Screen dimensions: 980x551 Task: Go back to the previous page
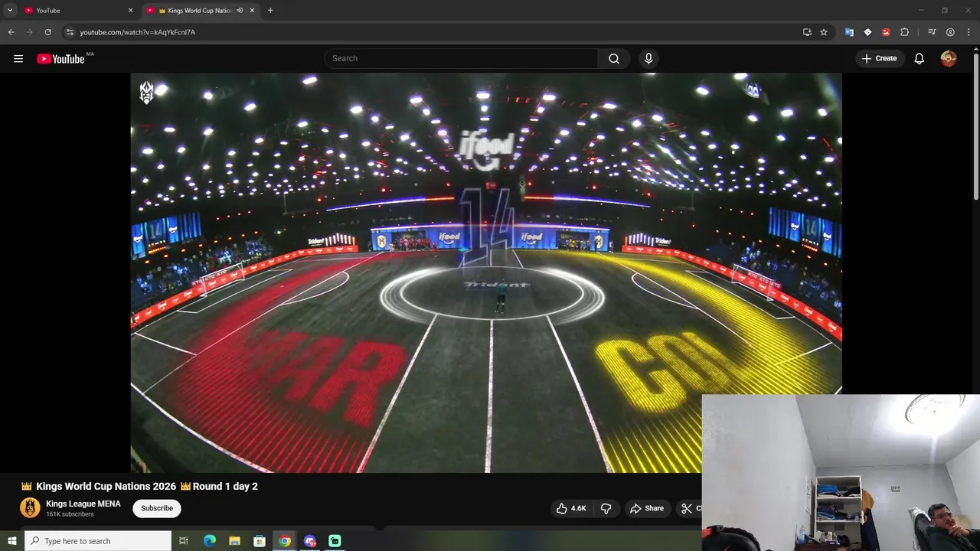(x=11, y=32)
